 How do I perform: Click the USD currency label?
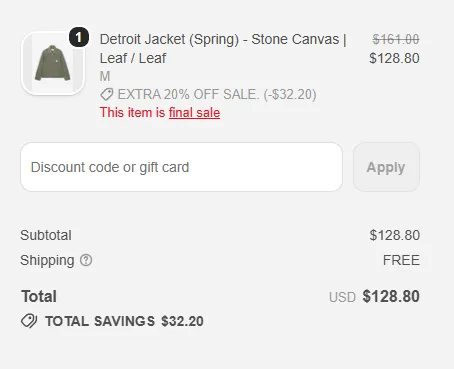[342, 297]
